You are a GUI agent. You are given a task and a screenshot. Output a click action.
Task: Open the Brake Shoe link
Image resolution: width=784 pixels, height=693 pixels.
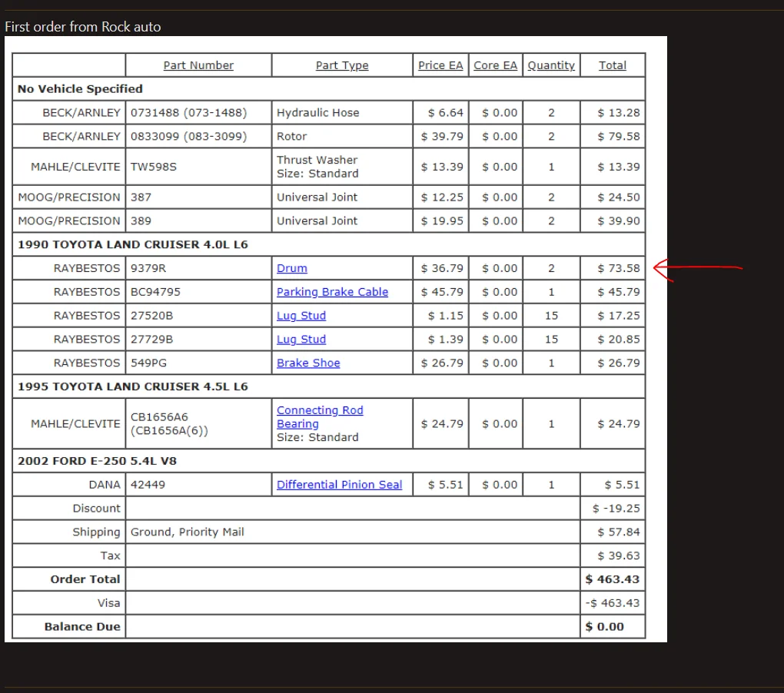tap(308, 363)
